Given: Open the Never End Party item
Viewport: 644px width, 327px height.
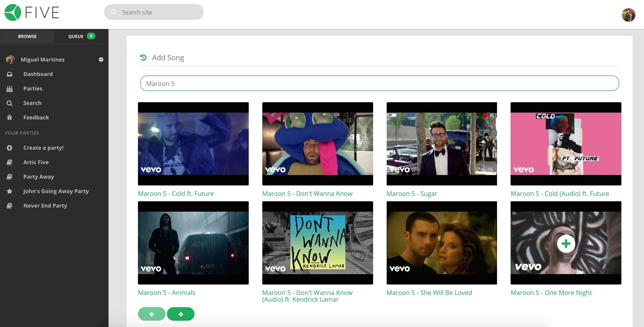Looking at the screenshot, I should [x=45, y=206].
